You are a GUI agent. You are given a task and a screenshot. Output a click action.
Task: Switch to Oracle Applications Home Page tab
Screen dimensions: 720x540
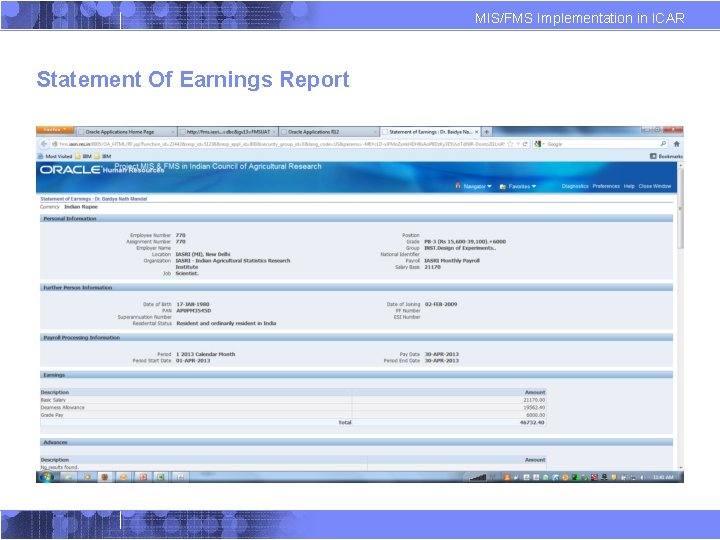pos(126,132)
